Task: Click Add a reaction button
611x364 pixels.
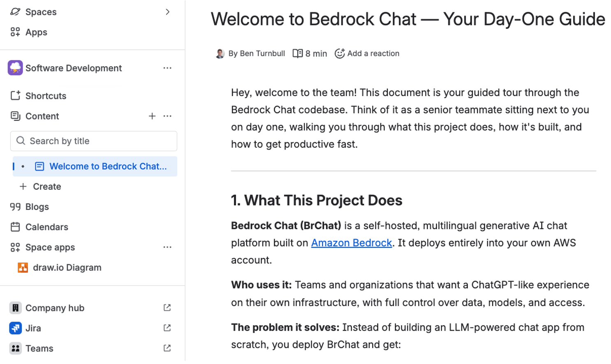Action: pos(367,53)
